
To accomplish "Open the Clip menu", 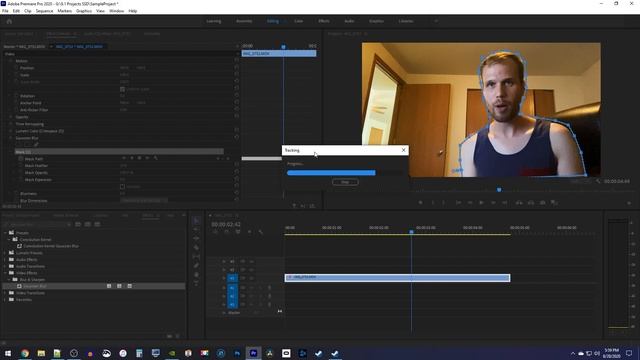I will (28, 11).
